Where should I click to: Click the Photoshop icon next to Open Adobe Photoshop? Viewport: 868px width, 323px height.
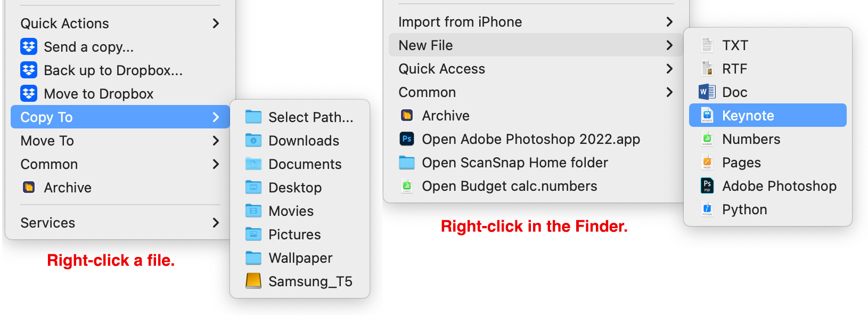(x=407, y=139)
